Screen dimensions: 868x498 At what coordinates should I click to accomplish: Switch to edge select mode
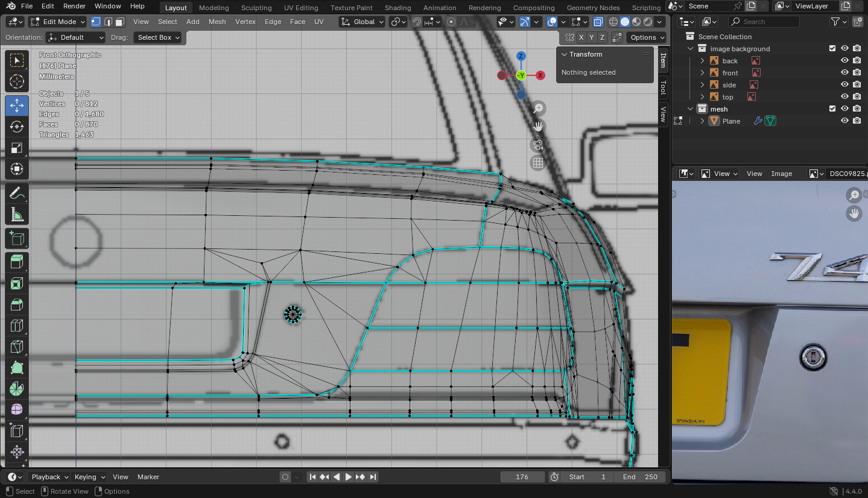coord(108,22)
